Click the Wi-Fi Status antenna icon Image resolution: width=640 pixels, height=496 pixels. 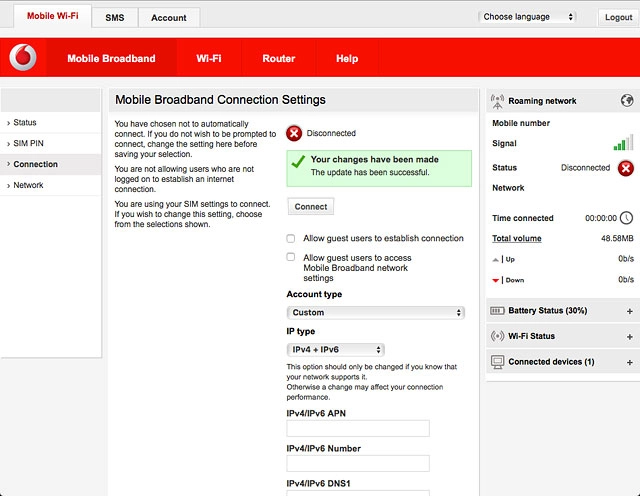pyautogui.click(x=498, y=336)
